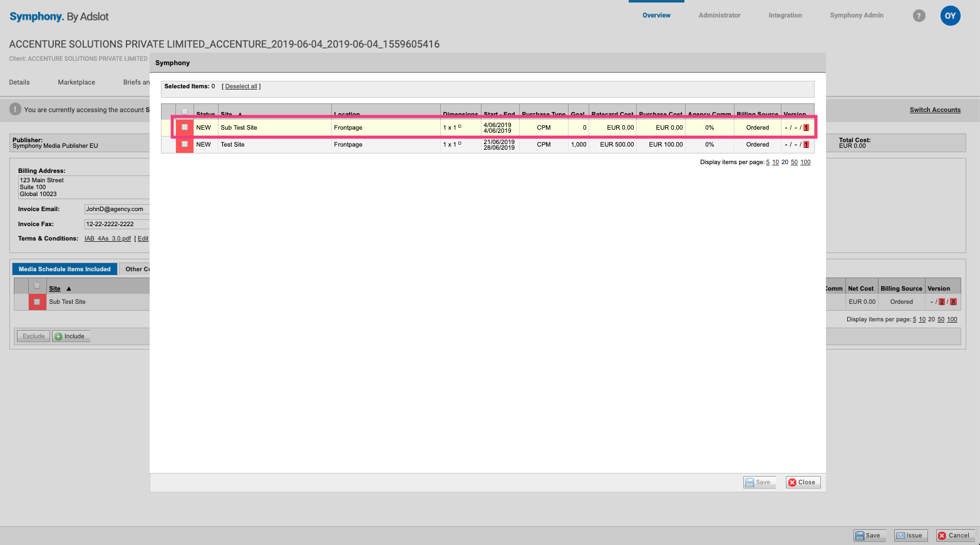980x545 pixels.
Task: Click version 2 badge in background table
Action: point(941,302)
